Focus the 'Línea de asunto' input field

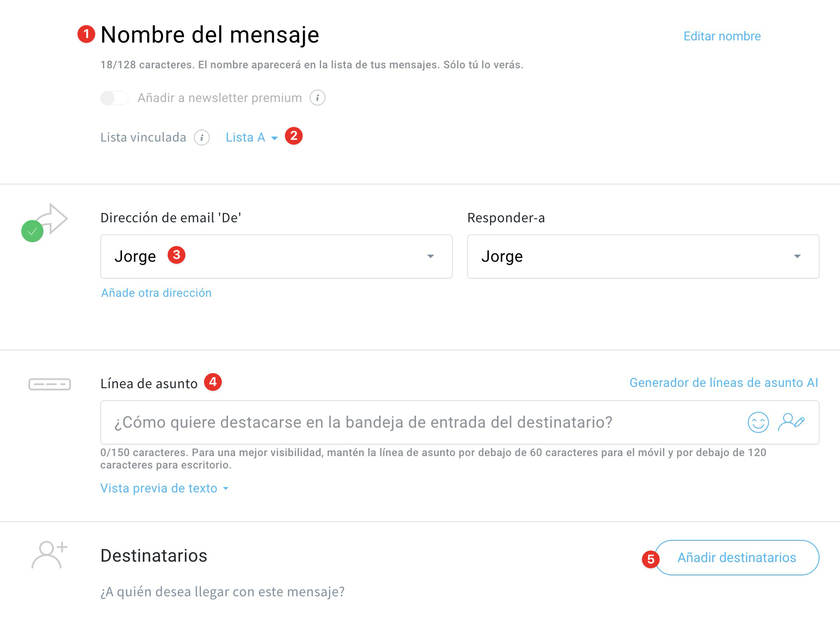[x=421, y=422]
